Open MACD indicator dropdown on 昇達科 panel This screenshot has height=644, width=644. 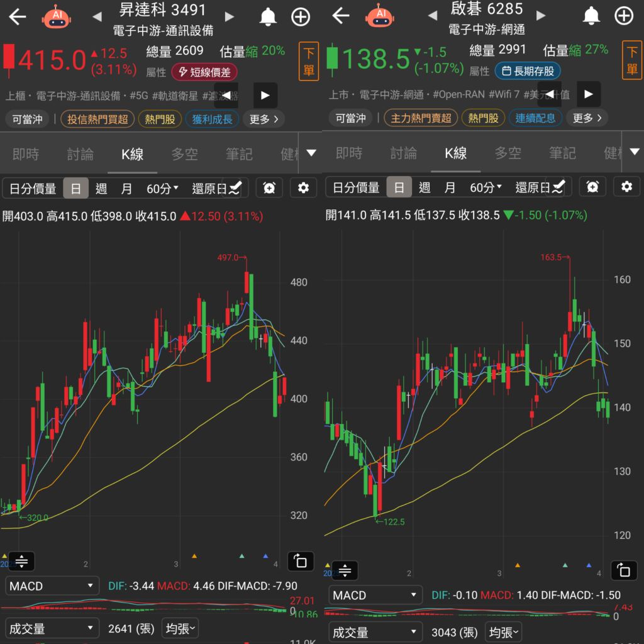point(52,586)
